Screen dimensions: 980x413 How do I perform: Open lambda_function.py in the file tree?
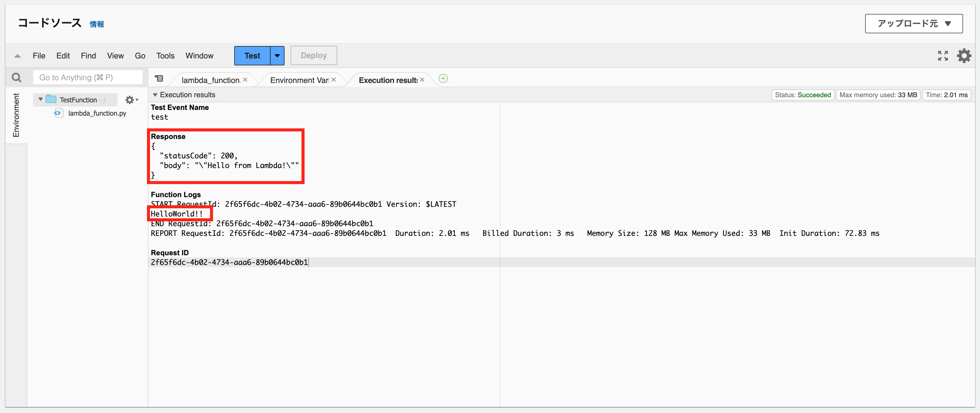(x=97, y=113)
